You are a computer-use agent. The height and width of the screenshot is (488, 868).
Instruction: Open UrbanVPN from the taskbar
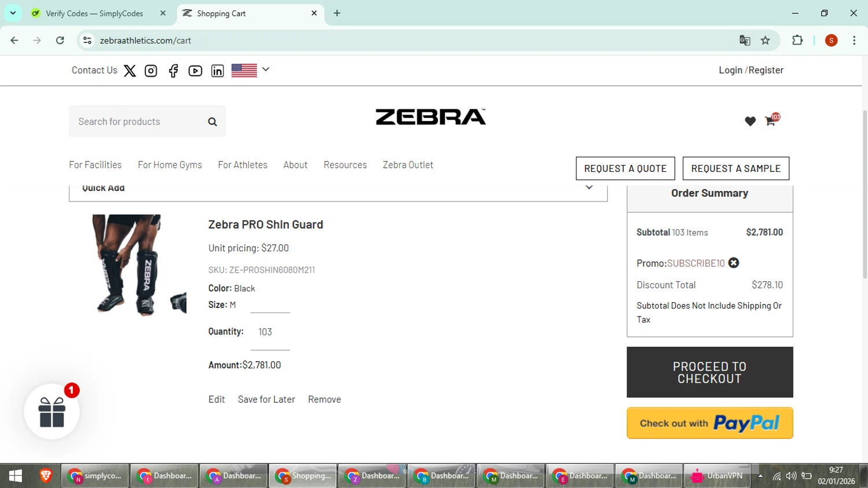point(718,476)
